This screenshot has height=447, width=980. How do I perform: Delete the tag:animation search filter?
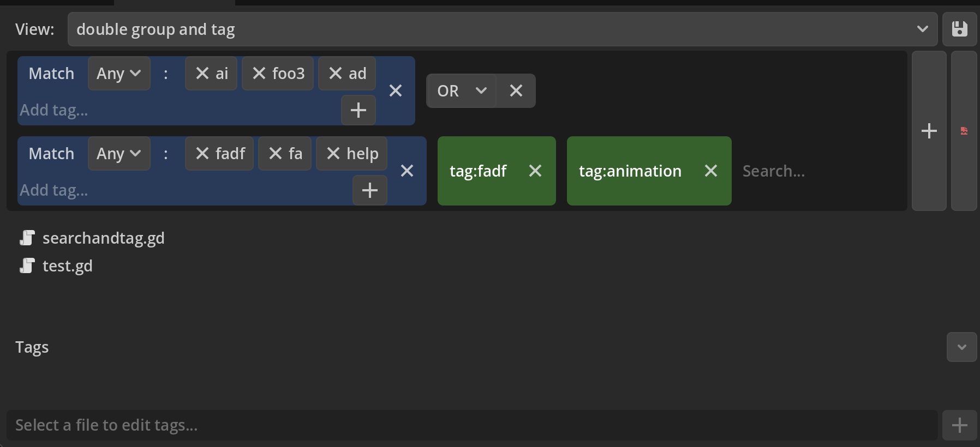pos(710,171)
